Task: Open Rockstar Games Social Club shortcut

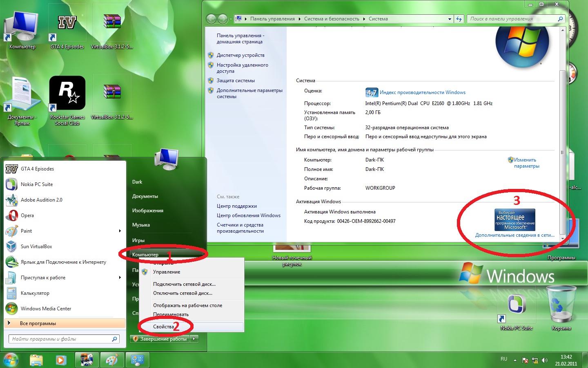Action: (x=67, y=100)
